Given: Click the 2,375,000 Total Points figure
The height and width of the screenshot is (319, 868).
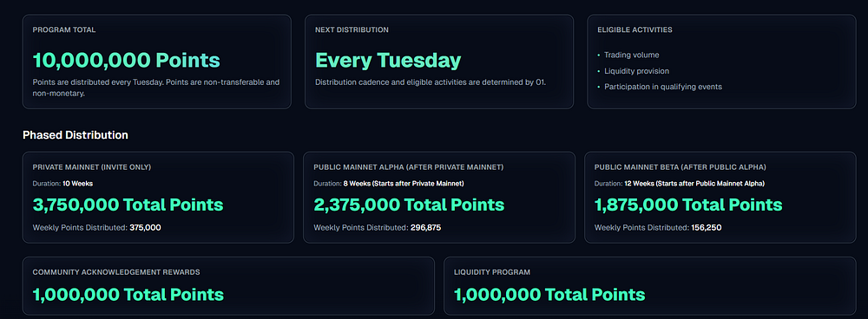Looking at the screenshot, I should 409,205.
